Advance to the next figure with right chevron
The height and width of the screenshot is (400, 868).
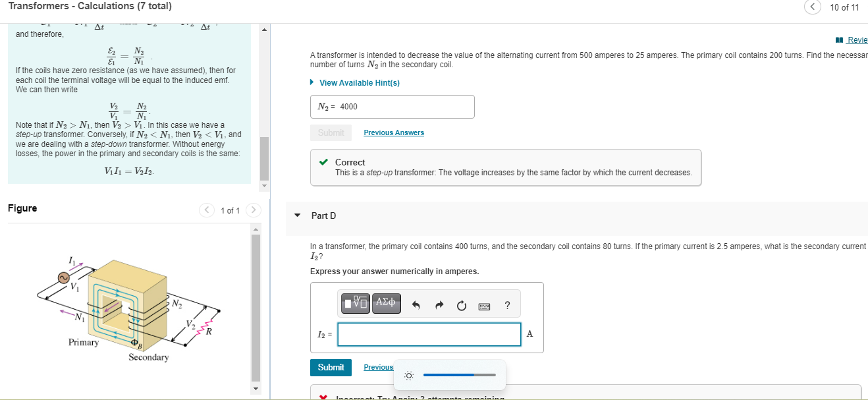click(x=254, y=210)
